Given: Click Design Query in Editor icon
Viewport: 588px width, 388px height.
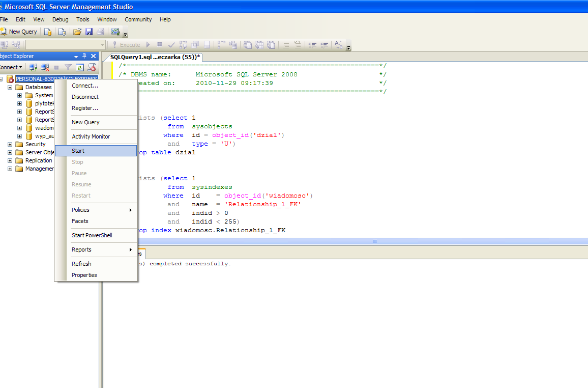Looking at the screenshot, I should (195, 45).
